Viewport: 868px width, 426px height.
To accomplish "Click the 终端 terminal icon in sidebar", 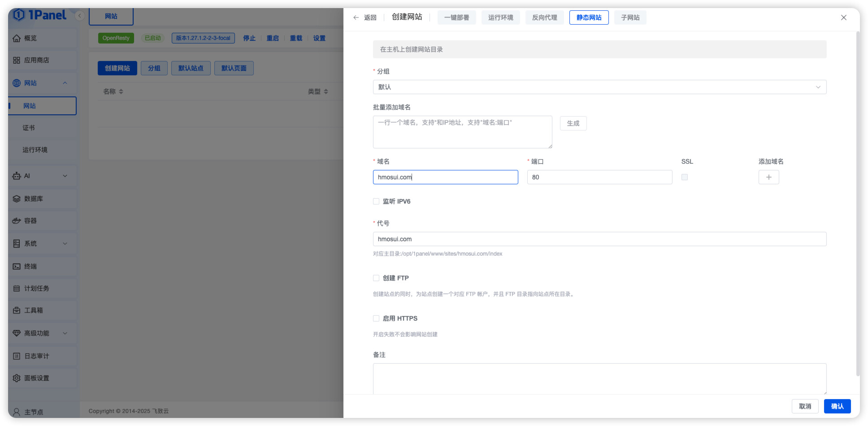I will tap(17, 266).
